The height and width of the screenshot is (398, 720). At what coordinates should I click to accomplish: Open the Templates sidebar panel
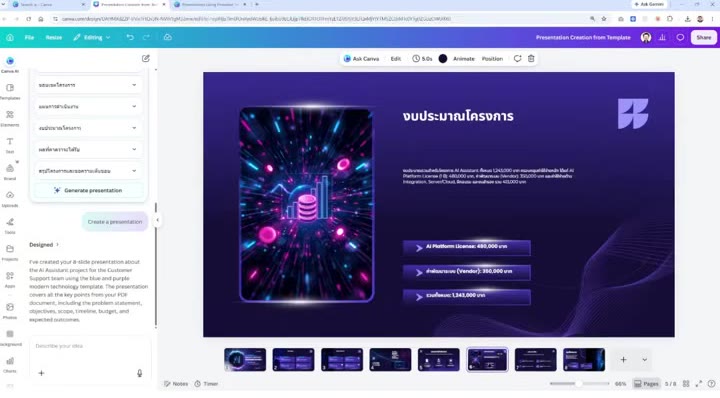pos(10,91)
